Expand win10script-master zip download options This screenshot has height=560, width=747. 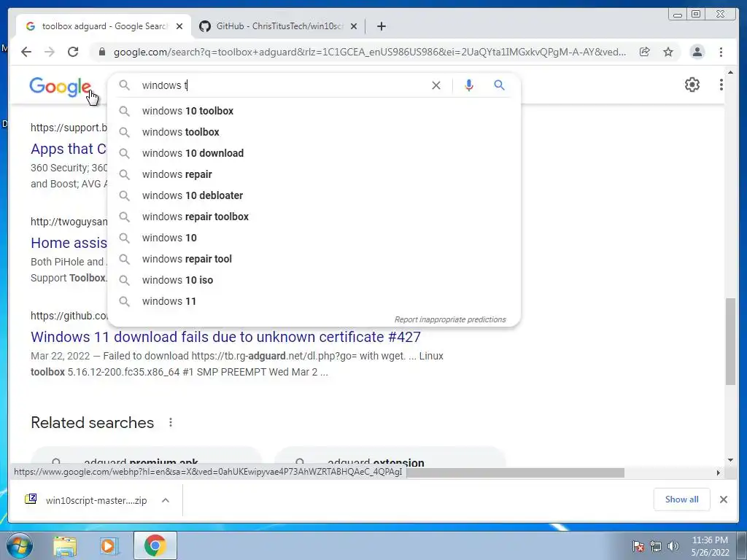(166, 500)
